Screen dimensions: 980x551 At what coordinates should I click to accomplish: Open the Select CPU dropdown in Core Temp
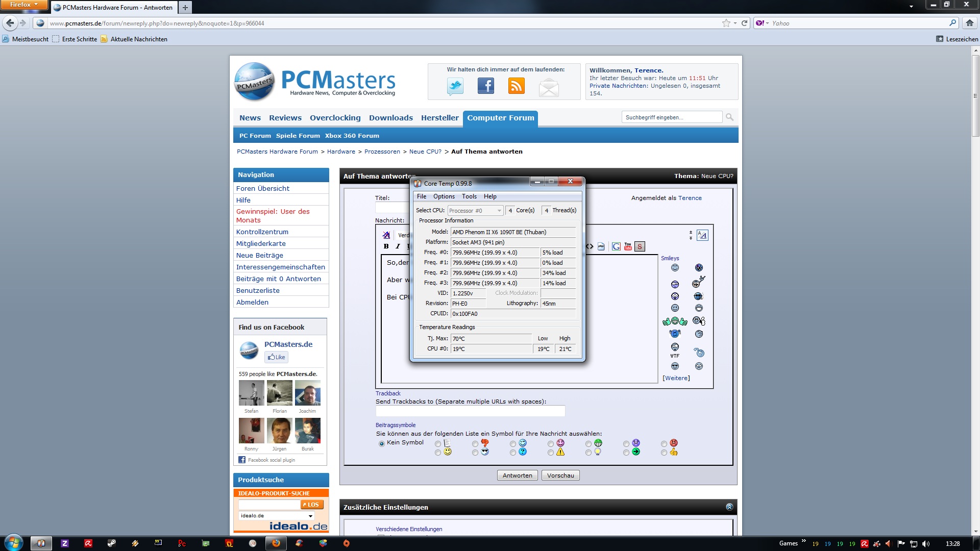point(475,211)
